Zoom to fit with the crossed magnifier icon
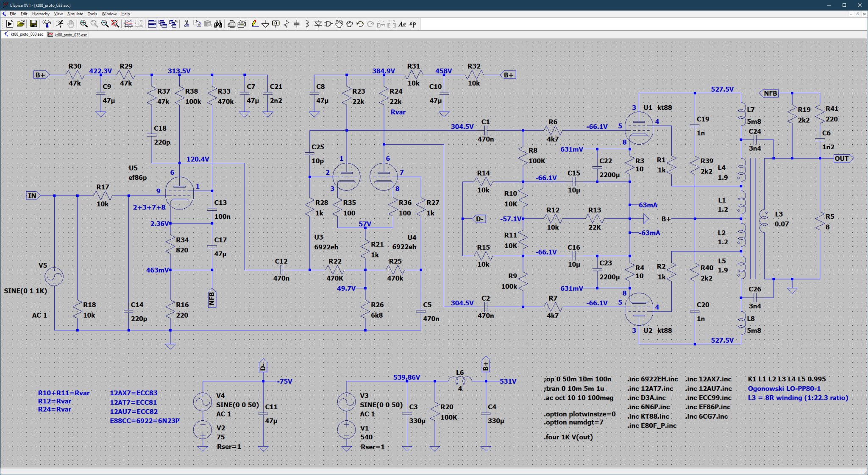868x475 pixels. [115, 24]
